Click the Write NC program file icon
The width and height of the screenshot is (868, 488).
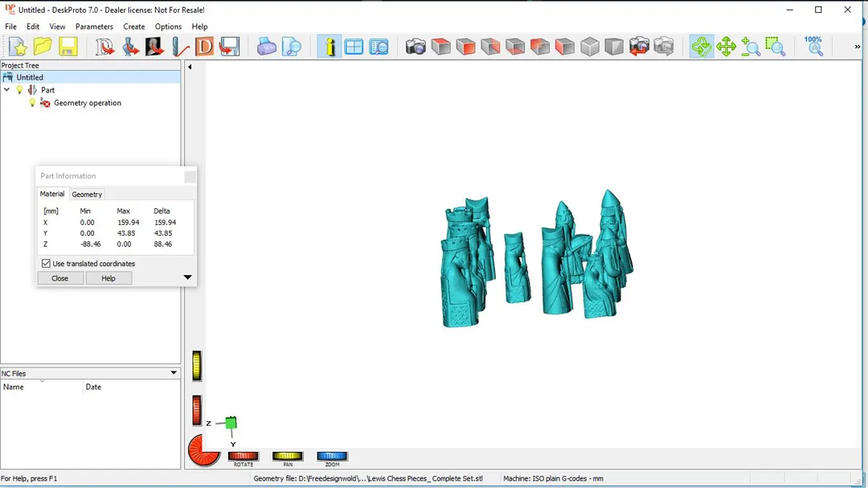tap(229, 47)
